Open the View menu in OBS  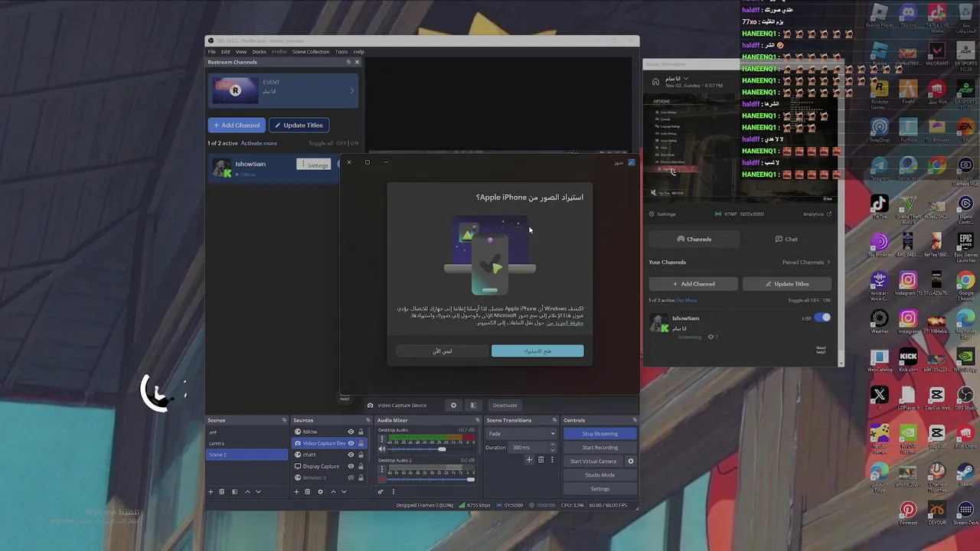pos(241,52)
